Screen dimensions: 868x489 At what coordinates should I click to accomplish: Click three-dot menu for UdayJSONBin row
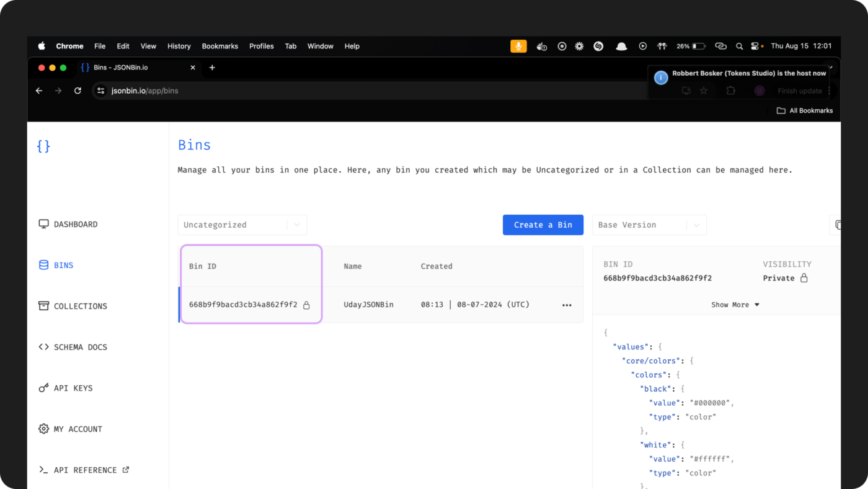click(567, 305)
